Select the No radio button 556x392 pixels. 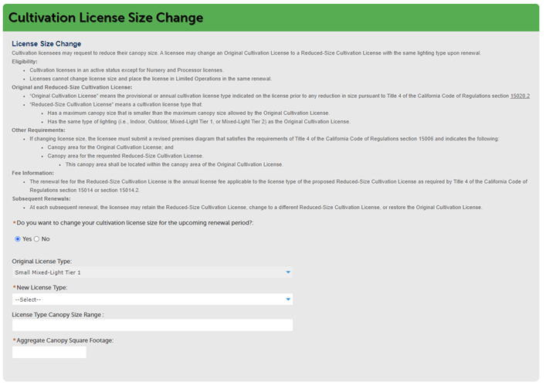click(x=36, y=239)
